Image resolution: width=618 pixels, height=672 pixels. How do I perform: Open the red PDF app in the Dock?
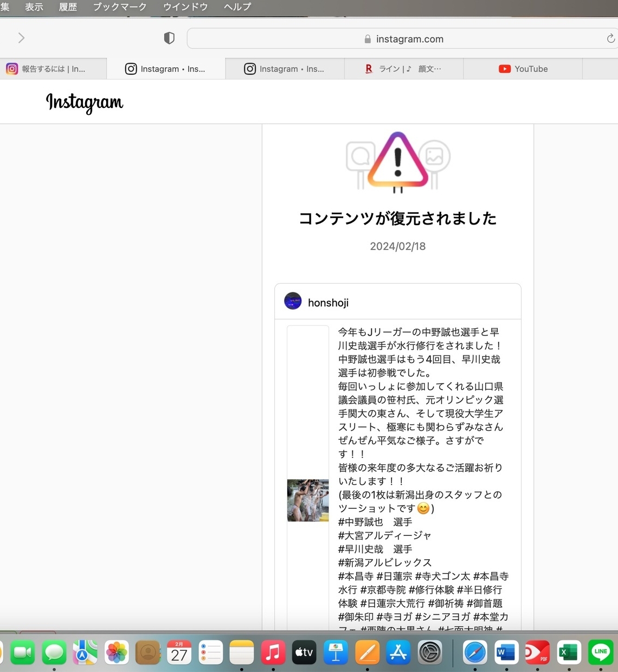(537, 652)
